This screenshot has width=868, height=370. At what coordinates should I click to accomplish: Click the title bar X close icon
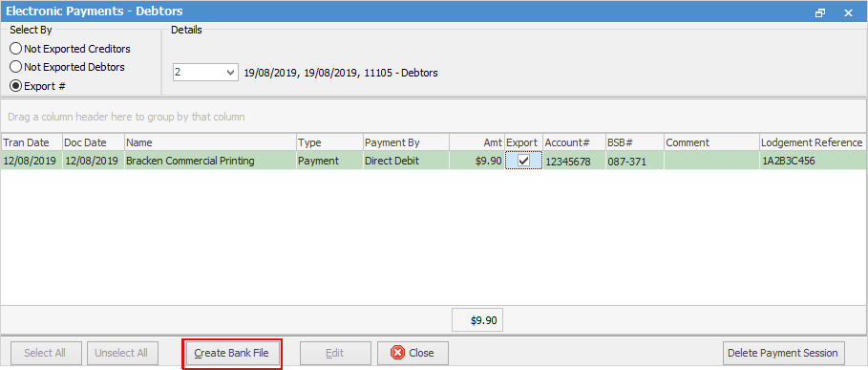point(848,12)
